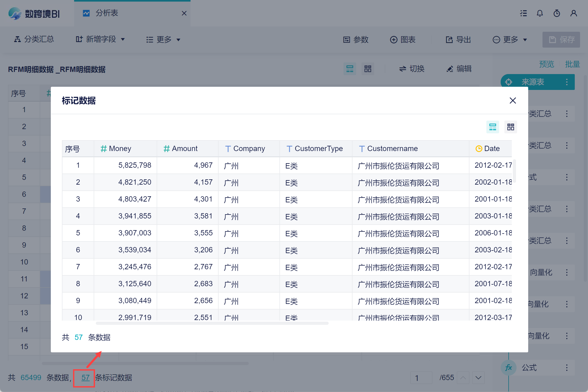Open the task list icon
Viewport: 588px width, 392px height.
coord(523,13)
